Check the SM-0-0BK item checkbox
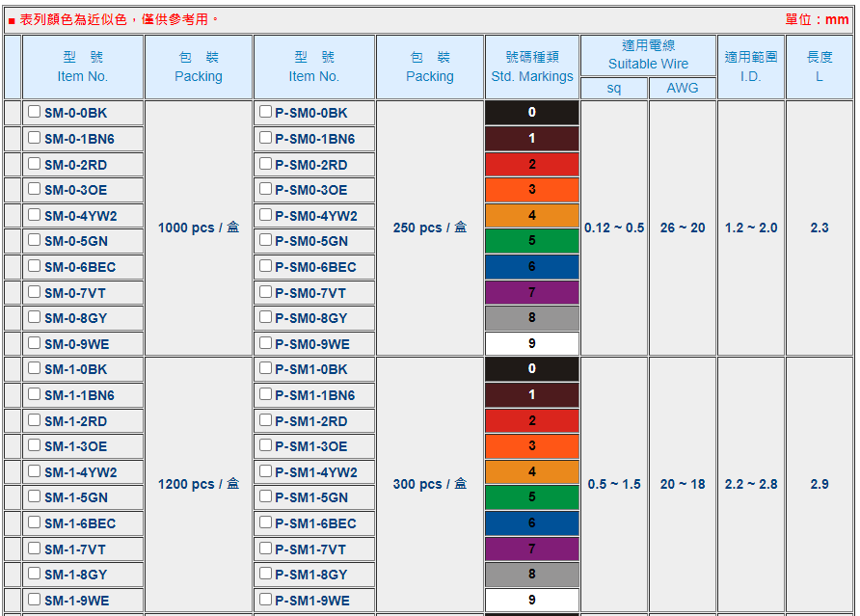Viewport: 860px width, 616px height. coord(35,112)
